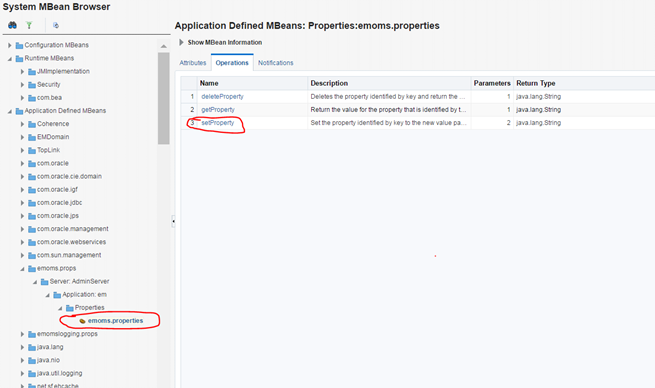This screenshot has width=655, height=388.
Task: Click the deleteProperty description cell
Action: coord(388,96)
